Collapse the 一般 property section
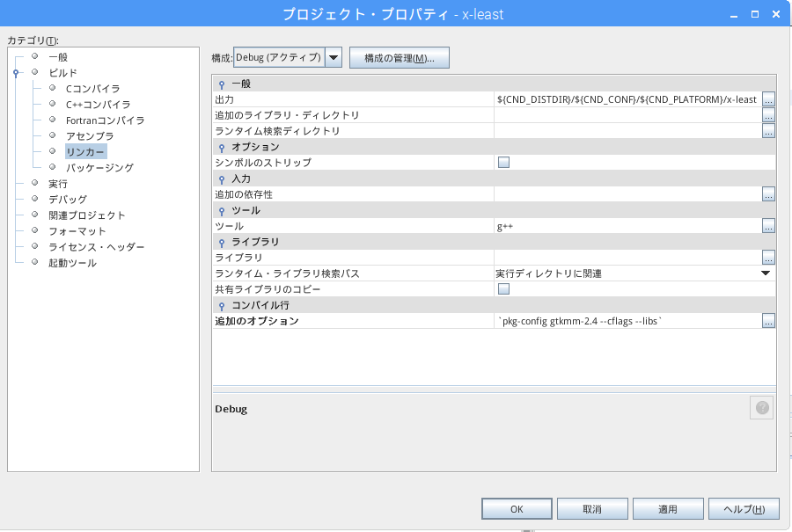This screenshot has height=532, width=792. coord(222,84)
